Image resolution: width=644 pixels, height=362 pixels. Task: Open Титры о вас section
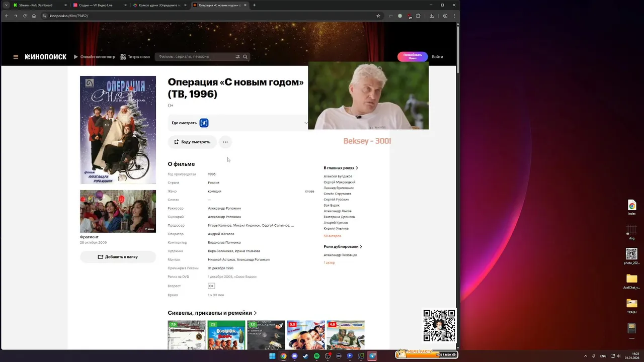pos(135,57)
